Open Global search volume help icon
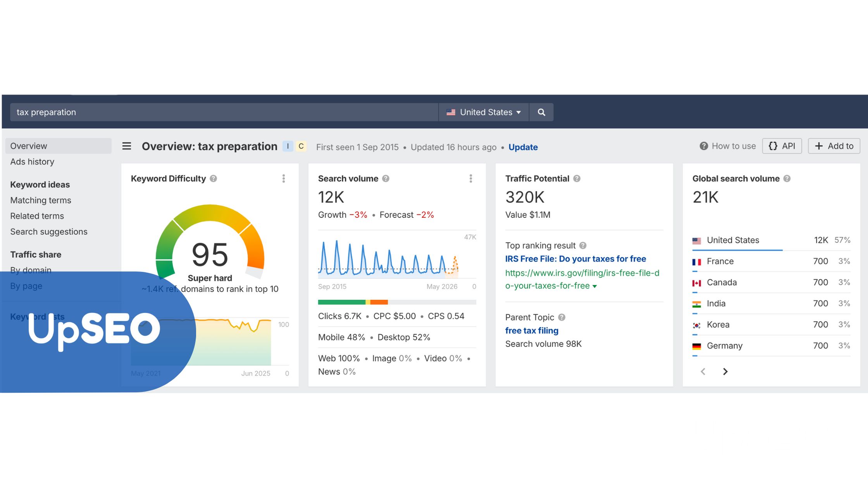Viewport: 868px width, 488px height. pyautogui.click(x=787, y=179)
